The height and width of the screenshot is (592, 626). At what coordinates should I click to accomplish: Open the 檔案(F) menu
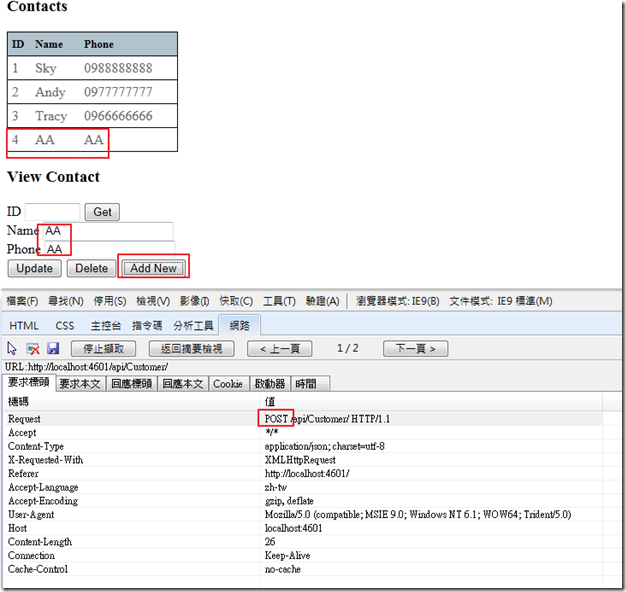pyautogui.click(x=22, y=301)
